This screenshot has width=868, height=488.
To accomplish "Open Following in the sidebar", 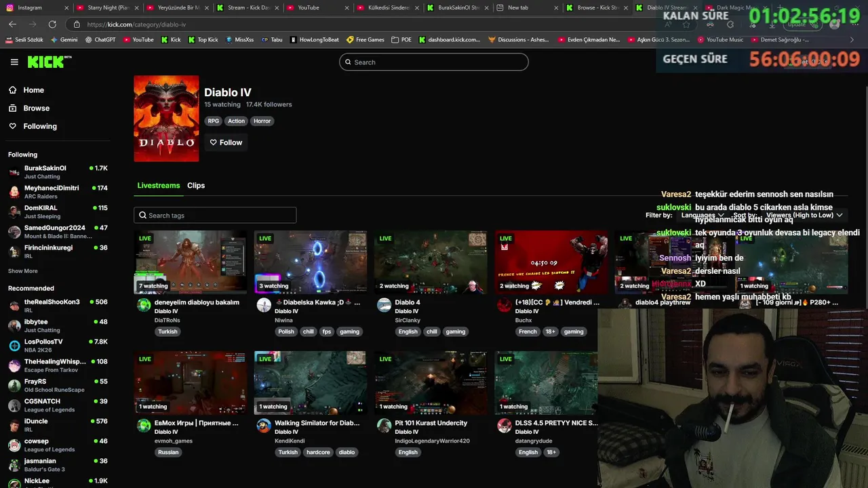I will coord(40,126).
